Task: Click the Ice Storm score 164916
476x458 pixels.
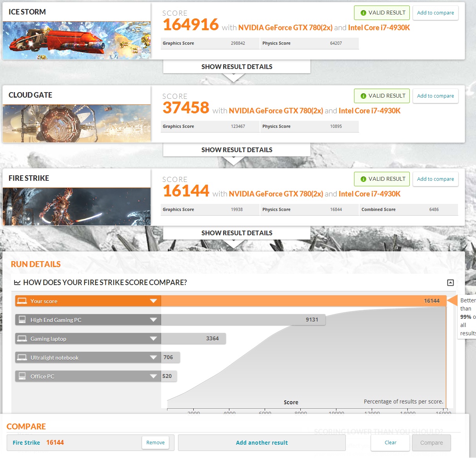Action: point(191,25)
